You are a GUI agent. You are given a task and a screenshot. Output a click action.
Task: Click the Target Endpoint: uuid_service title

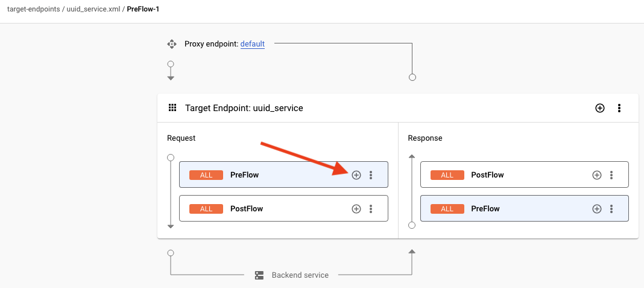[x=244, y=108]
